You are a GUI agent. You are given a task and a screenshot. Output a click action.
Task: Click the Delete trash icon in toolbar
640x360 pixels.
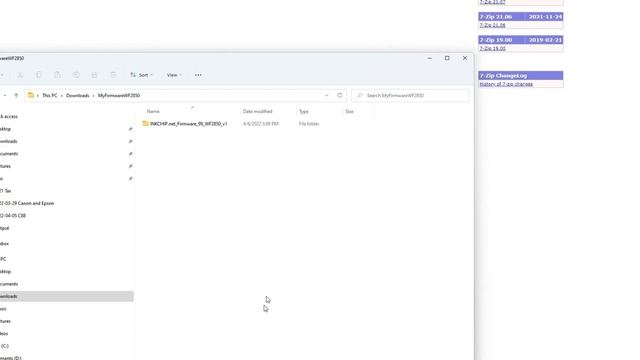tap(113, 75)
